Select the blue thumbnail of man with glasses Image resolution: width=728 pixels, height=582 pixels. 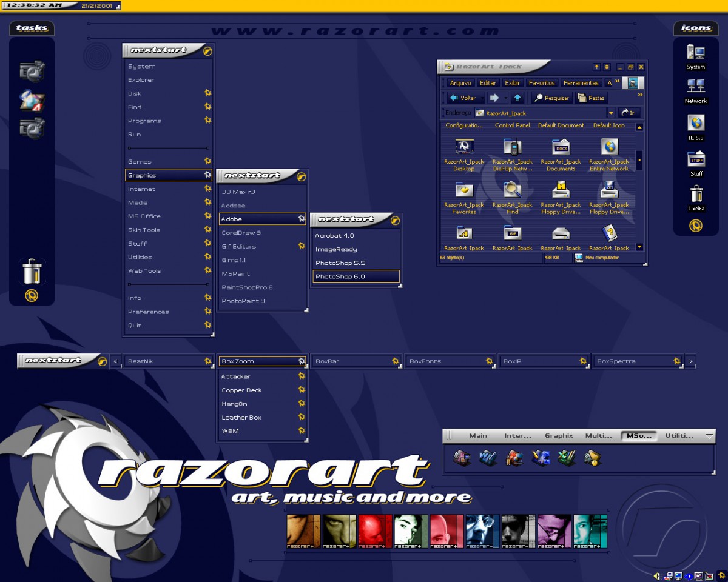pos(482,531)
